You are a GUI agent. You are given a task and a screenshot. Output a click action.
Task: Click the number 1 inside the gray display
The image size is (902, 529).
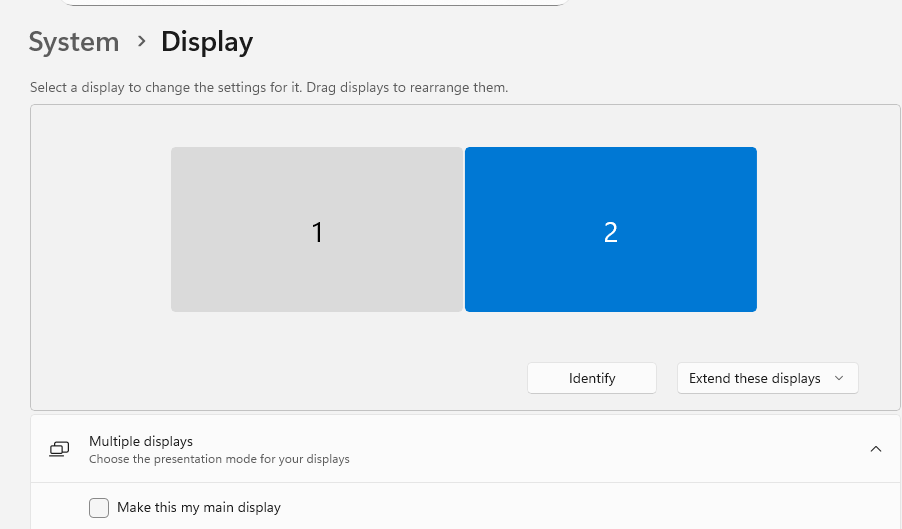(x=317, y=232)
